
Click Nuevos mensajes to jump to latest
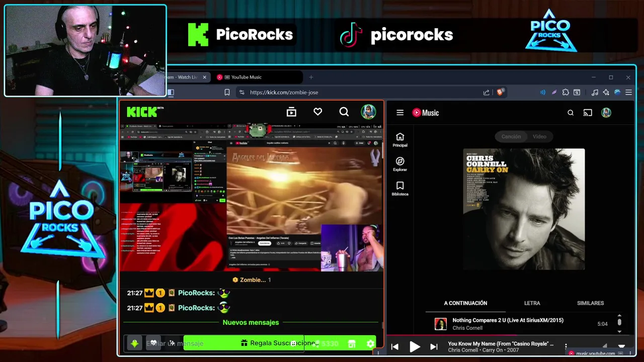point(251,322)
